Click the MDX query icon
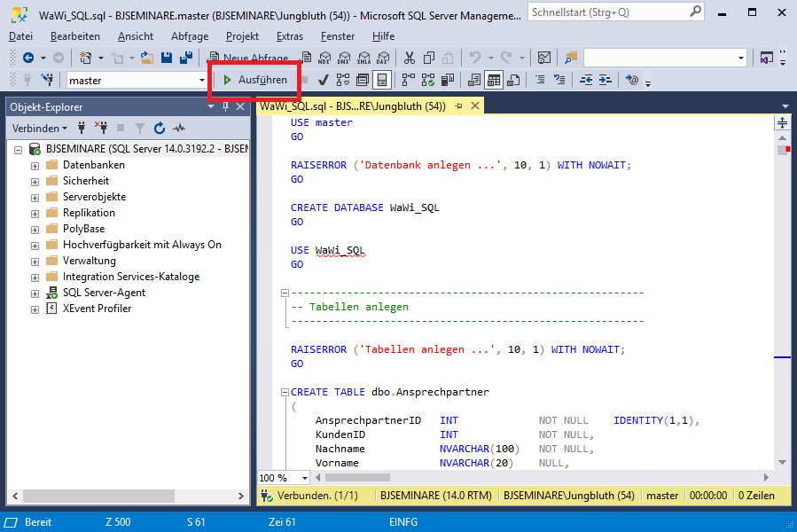 tap(324, 58)
